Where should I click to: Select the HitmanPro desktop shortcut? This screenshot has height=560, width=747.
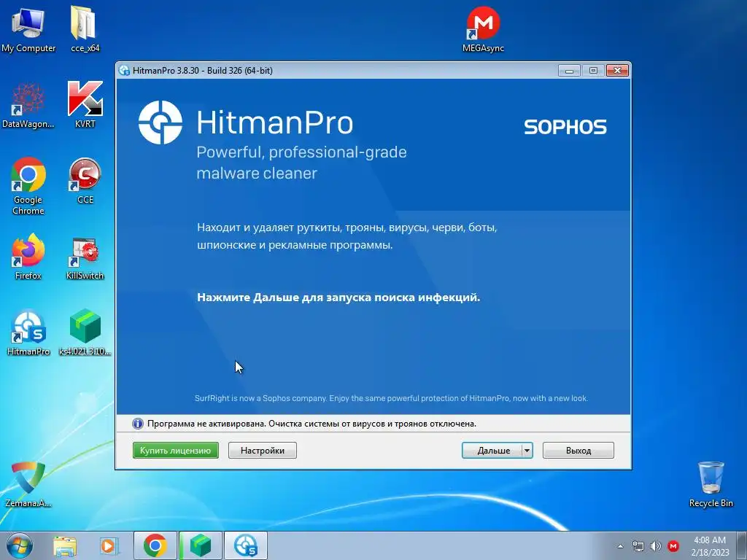[x=28, y=332]
